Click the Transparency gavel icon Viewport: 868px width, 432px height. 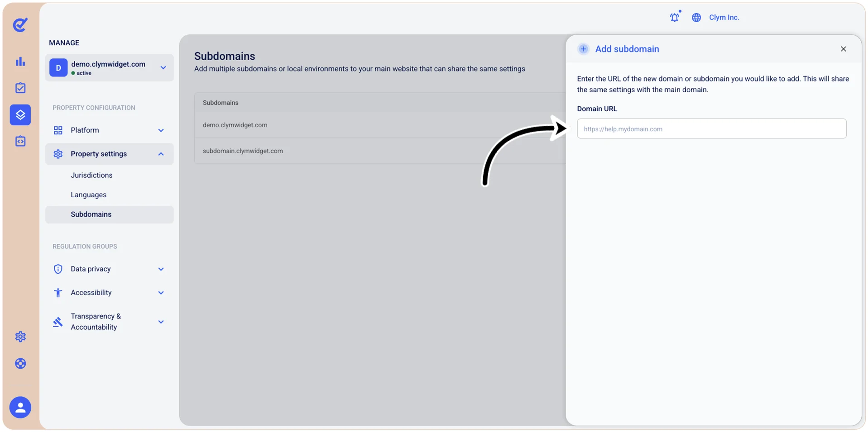(58, 322)
